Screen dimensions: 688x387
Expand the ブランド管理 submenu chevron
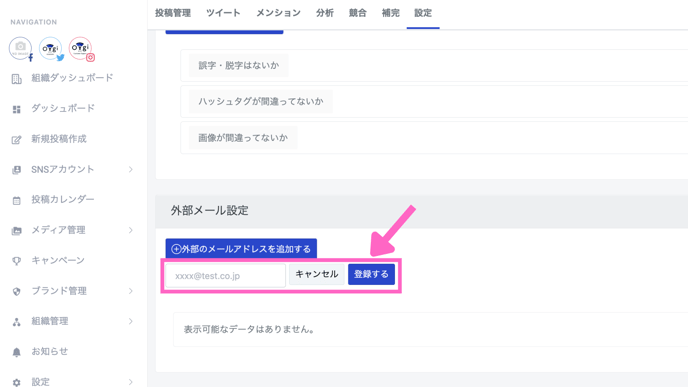(x=131, y=291)
